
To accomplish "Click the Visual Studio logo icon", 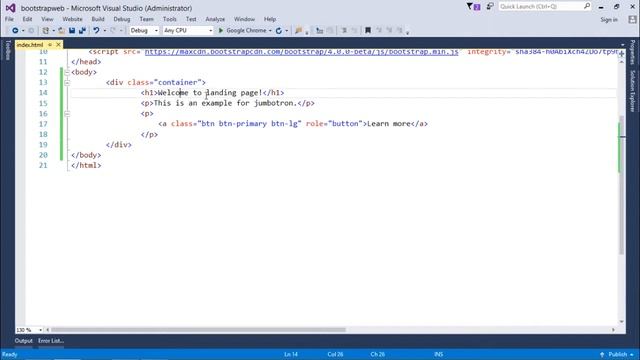I will pyautogui.click(x=11, y=8).
